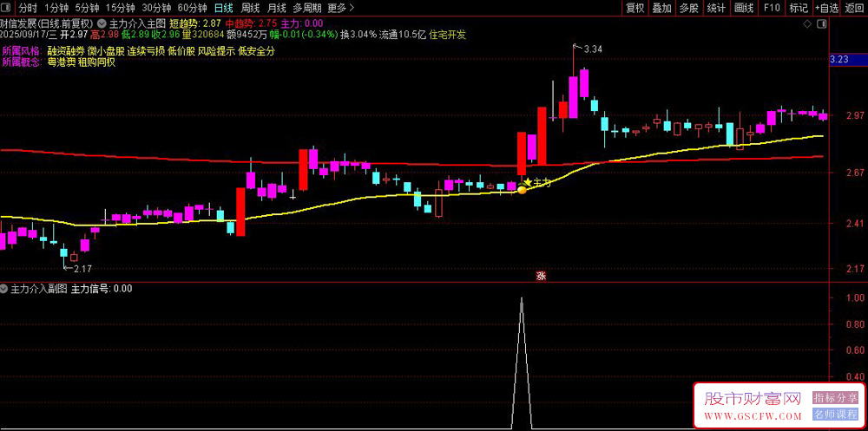Click the red 涨 marker below the chart
Screen dimensions: 868x431
pos(541,277)
